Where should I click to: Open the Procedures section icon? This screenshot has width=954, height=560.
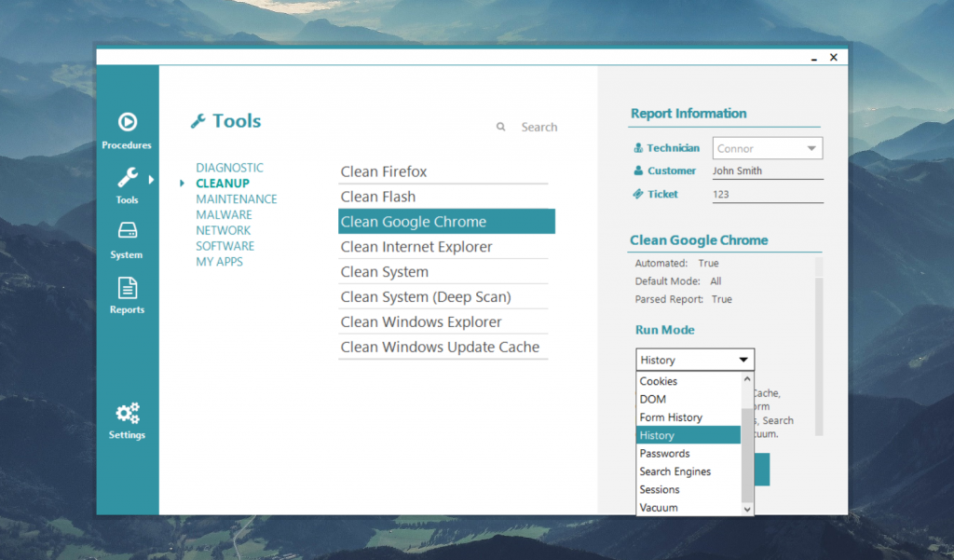pyautogui.click(x=127, y=122)
